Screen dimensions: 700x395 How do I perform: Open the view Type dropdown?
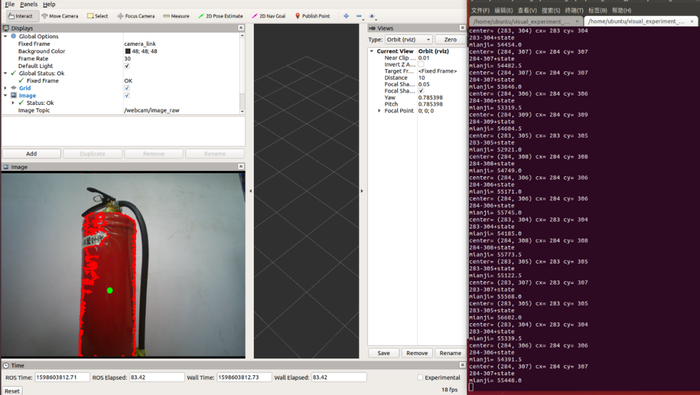[x=408, y=39]
